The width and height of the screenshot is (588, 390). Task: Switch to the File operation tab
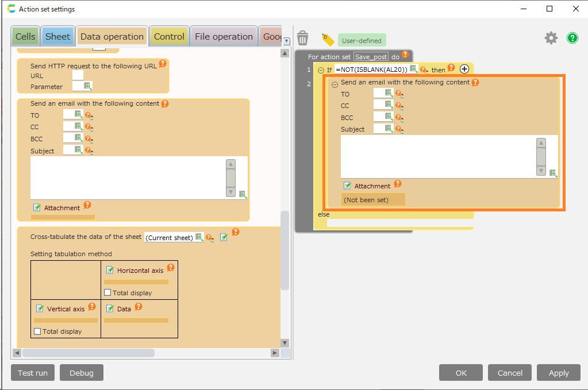point(224,37)
